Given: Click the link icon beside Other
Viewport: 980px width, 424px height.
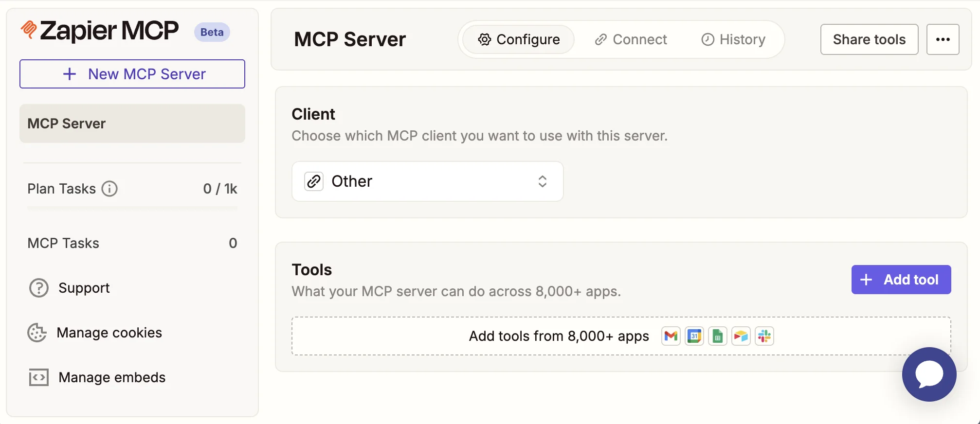Looking at the screenshot, I should pyautogui.click(x=314, y=181).
